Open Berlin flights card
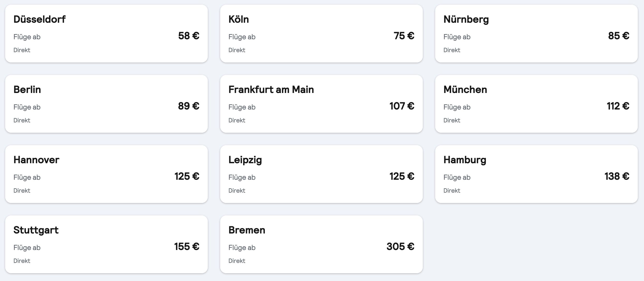The image size is (644, 281). coord(106,104)
